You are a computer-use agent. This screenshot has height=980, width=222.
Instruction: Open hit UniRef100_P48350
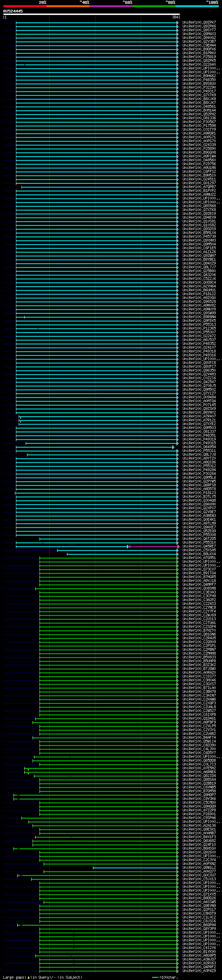pyautogui.click(x=199, y=80)
